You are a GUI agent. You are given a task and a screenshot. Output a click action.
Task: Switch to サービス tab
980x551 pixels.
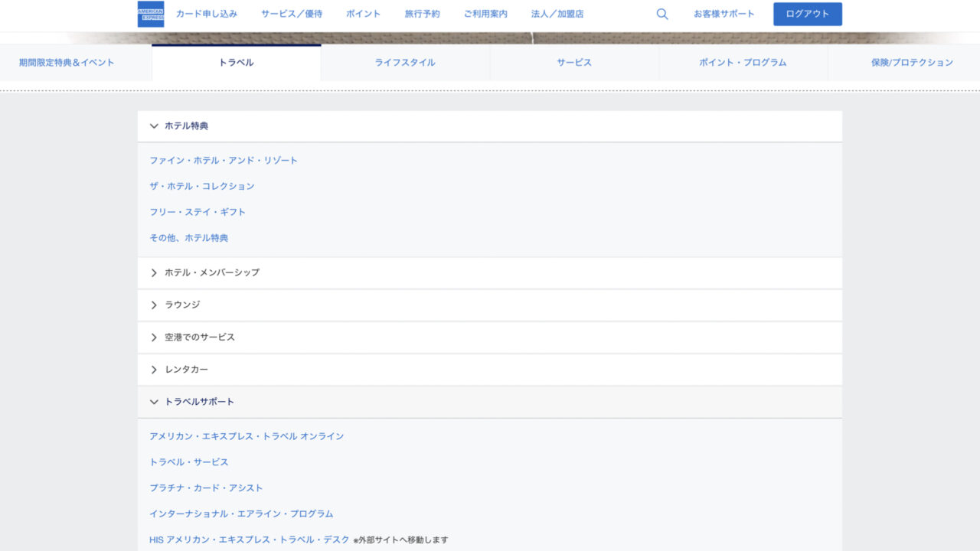(574, 63)
